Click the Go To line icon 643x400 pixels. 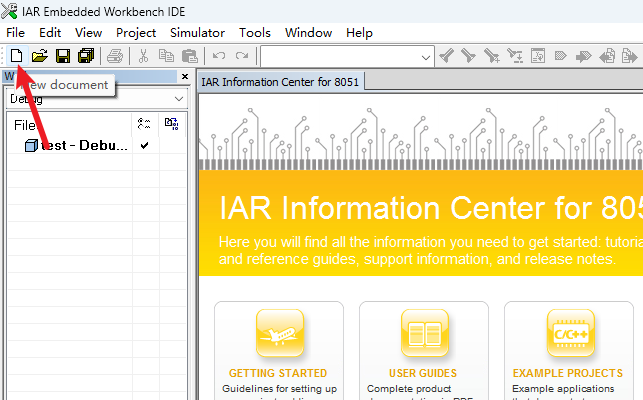538,55
